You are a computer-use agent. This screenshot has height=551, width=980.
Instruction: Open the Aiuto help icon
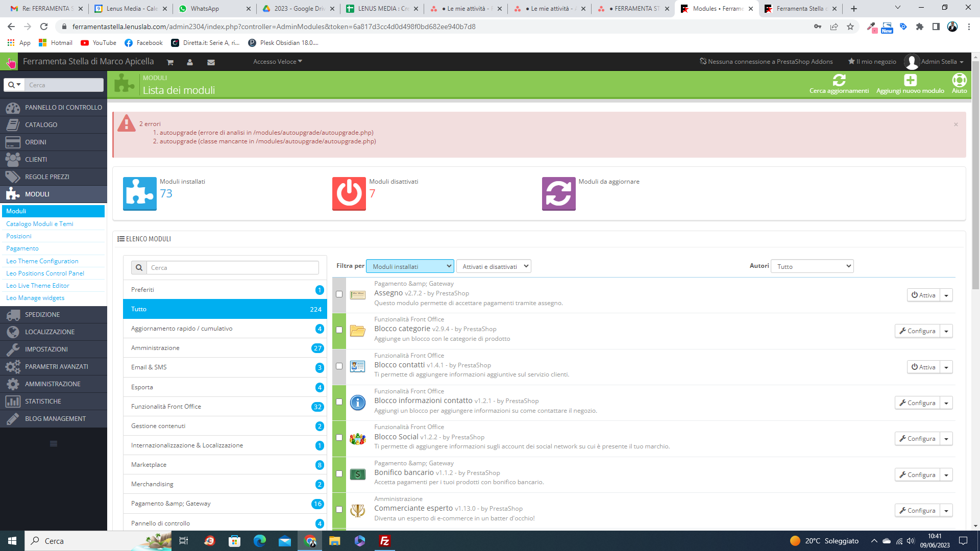pyautogui.click(x=959, y=80)
